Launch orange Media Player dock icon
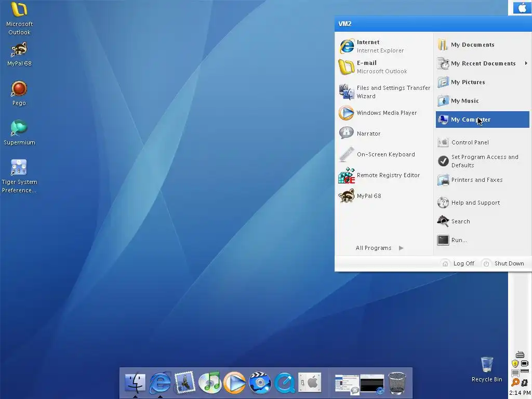 click(x=235, y=383)
